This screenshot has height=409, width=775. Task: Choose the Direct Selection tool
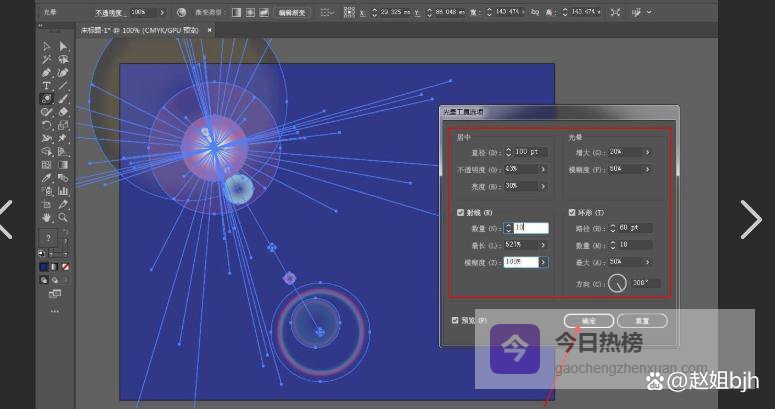pyautogui.click(x=63, y=47)
